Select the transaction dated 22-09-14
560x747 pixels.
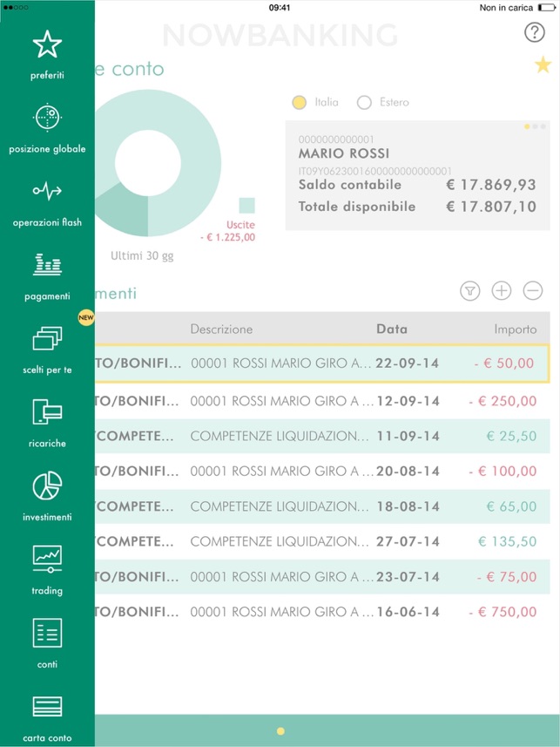322,363
